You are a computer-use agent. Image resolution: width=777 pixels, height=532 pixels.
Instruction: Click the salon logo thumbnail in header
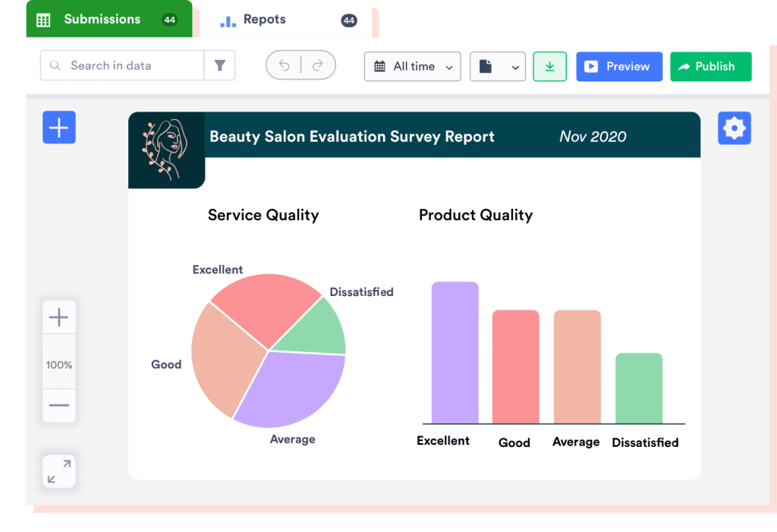click(166, 150)
